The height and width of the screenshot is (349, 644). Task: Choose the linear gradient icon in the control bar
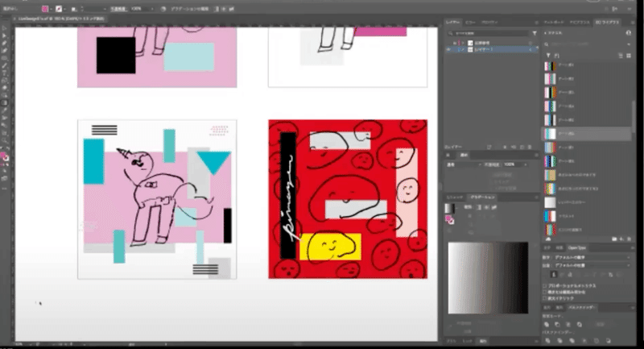click(x=217, y=9)
